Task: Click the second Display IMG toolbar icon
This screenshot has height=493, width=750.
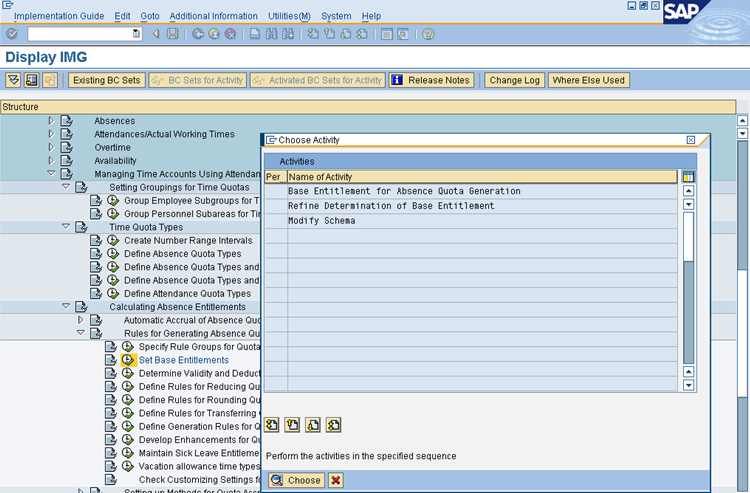Action: tap(32, 80)
